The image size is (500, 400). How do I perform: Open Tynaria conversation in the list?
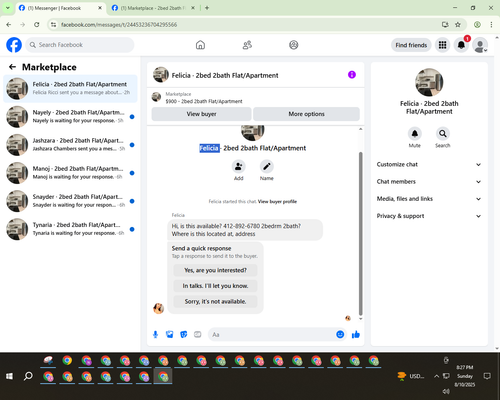[x=70, y=229]
